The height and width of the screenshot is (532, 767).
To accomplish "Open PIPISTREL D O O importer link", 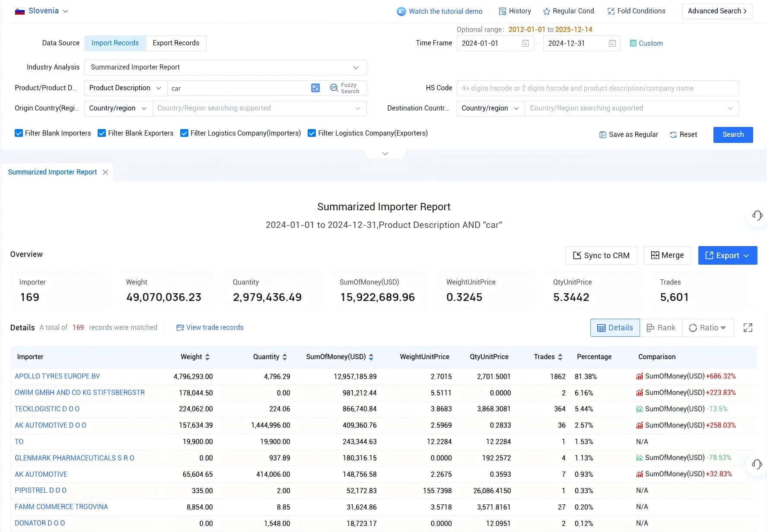I will 41,491.
